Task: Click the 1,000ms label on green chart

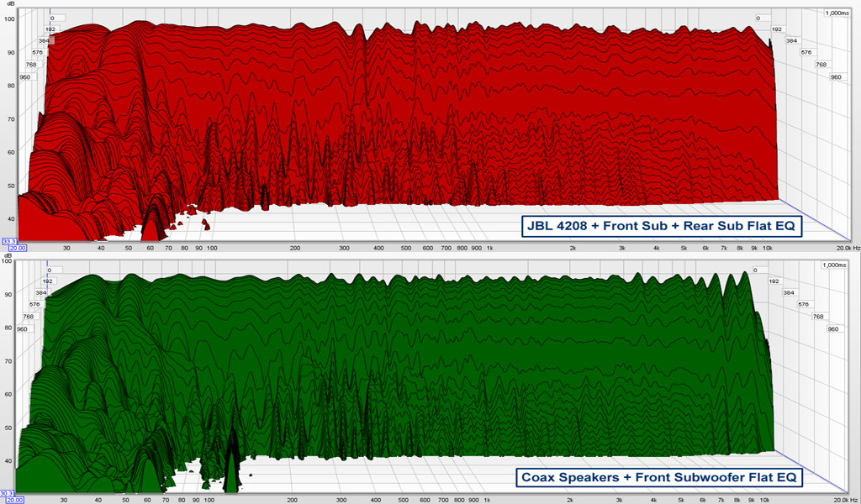Action: [837, 265]
